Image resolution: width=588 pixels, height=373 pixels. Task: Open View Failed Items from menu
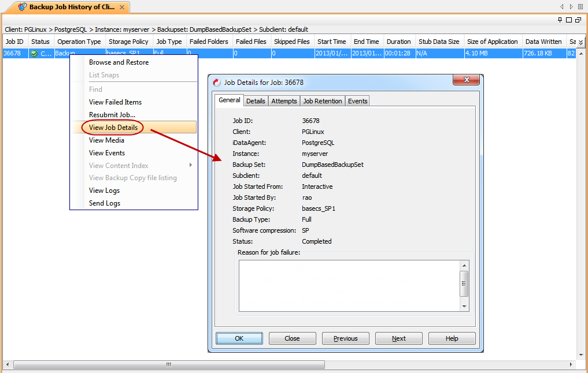pyautogui.click(x=115, y=102)
